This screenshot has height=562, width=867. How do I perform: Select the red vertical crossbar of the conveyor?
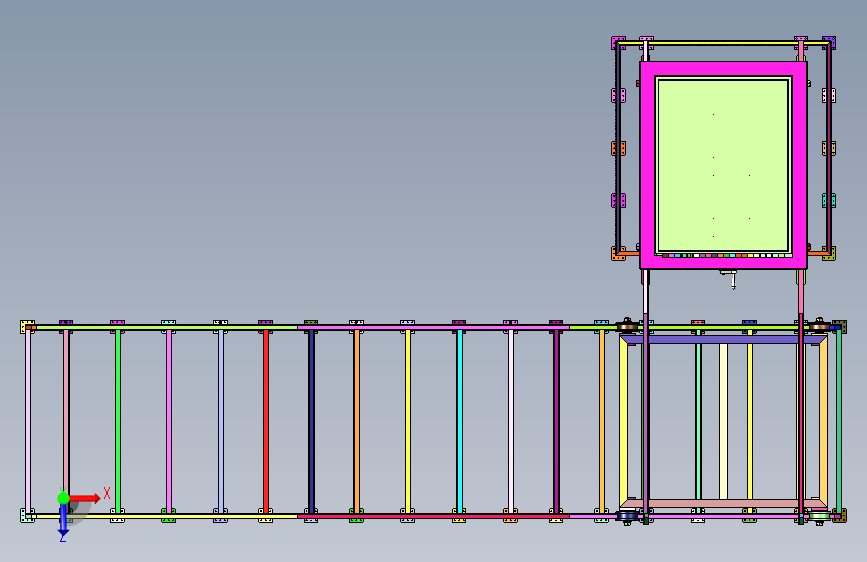[x=266, y=422]
